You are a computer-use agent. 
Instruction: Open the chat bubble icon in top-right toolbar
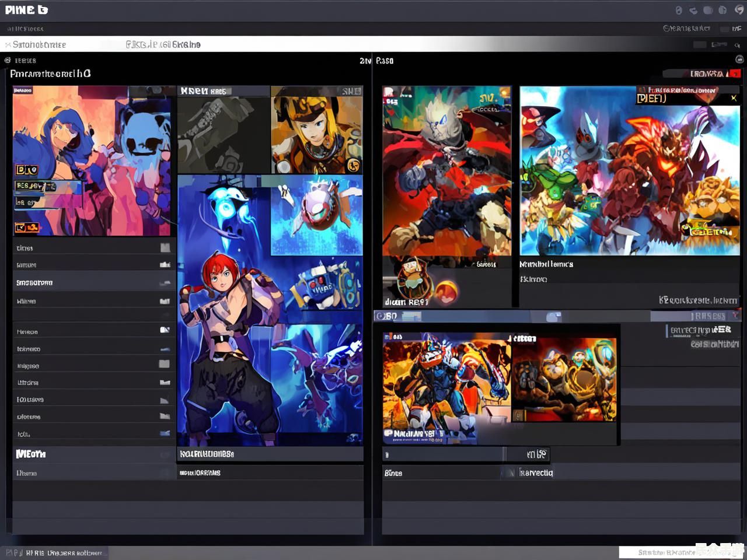708,10
